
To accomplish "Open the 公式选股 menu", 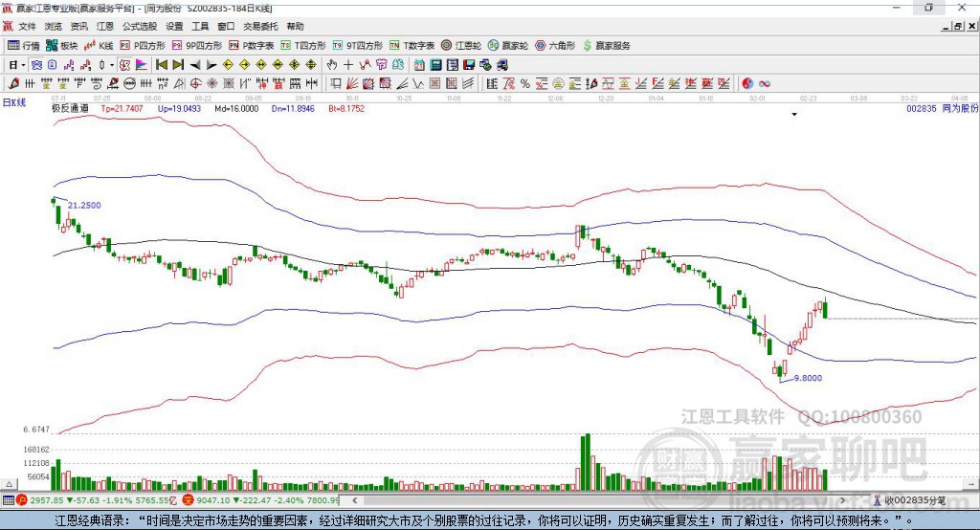I will tap(140, 26).
